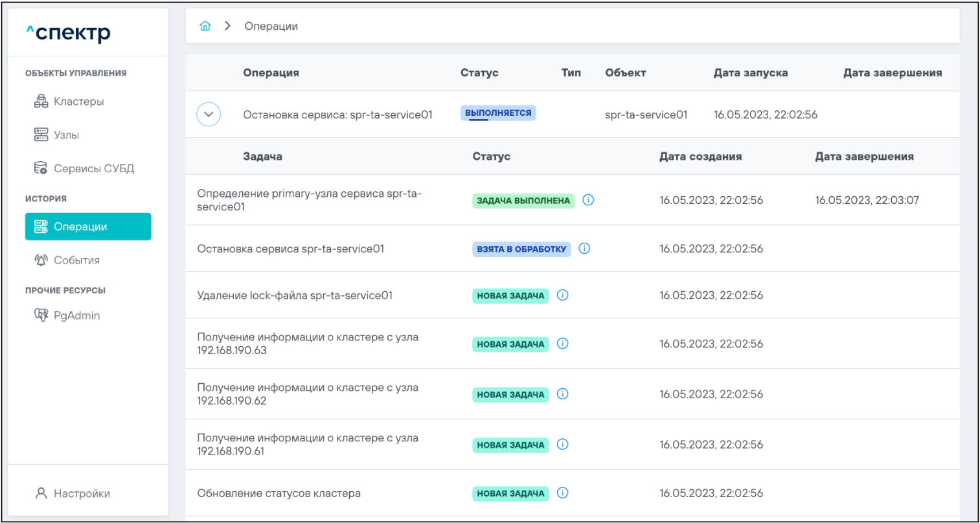Click the home icon in the breadcrumb
Viewport: 980px width, 523px height.
[205, 26]
